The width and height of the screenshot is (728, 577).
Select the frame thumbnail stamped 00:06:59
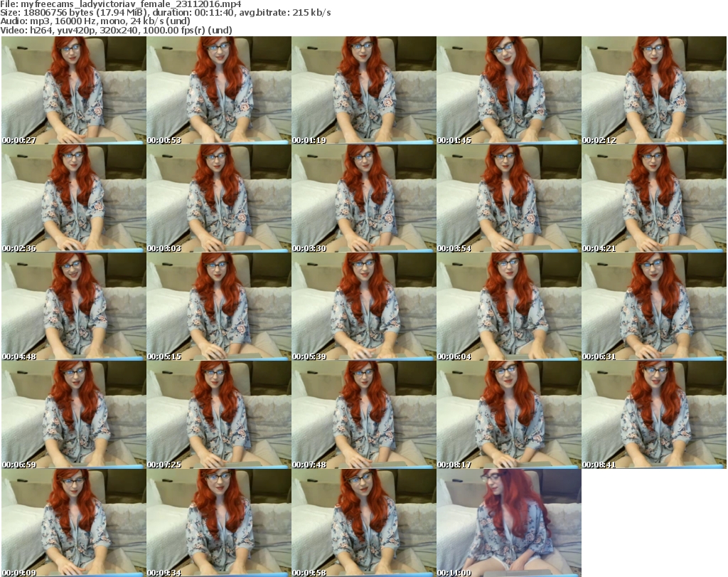(74, 415)
